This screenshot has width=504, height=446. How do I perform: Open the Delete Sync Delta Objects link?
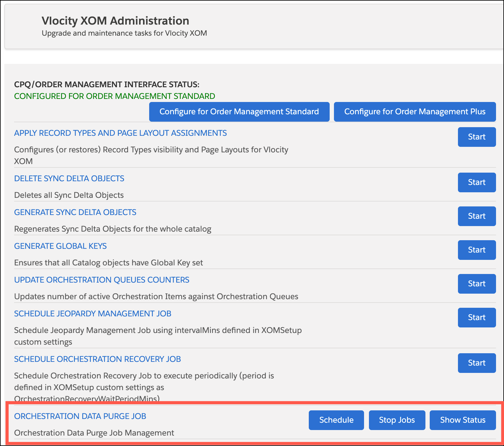point(69,178)
